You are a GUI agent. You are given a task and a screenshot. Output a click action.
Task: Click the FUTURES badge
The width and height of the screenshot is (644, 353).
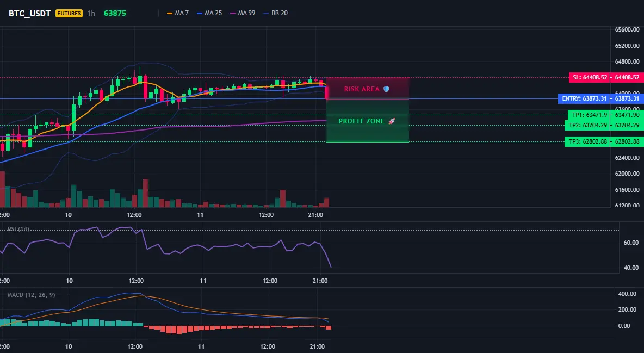pyautogui.click(x=69, y=13)
